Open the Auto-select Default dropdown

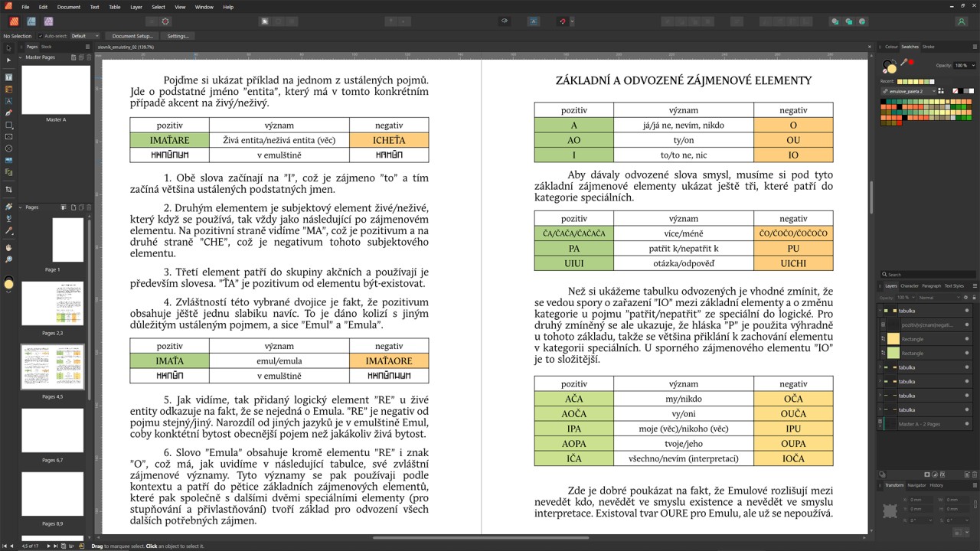tap(85, 36)
